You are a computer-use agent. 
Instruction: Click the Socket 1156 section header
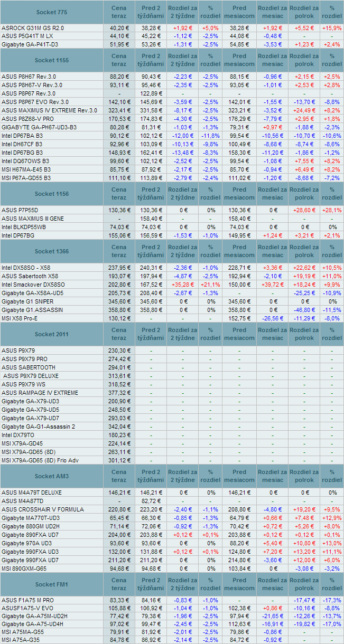52,194
